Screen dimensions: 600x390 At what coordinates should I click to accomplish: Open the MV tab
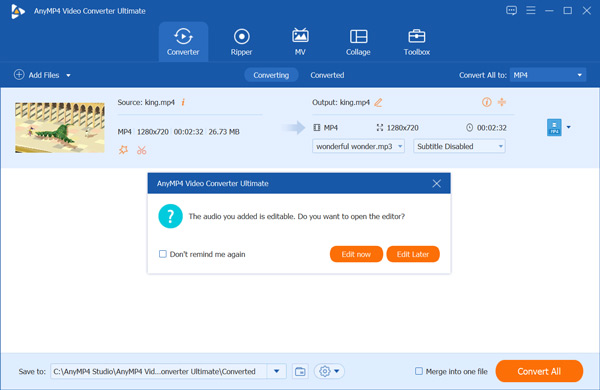[300, 42]
